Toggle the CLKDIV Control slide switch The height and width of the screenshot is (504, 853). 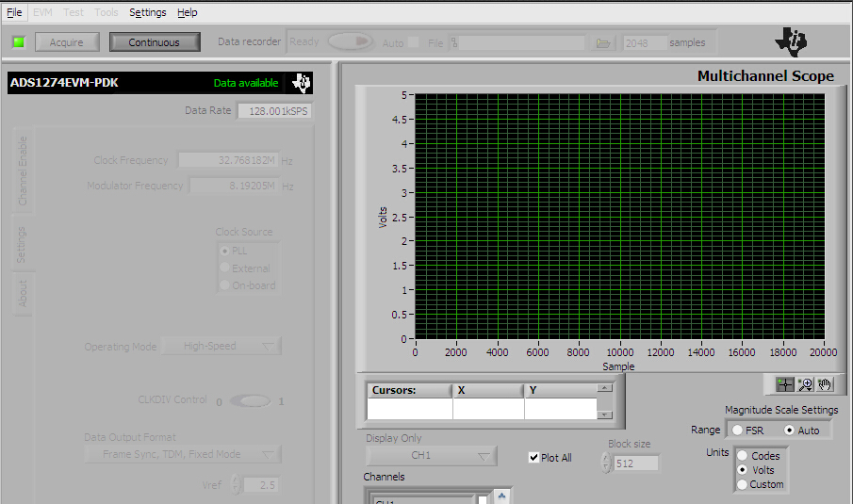[250, 400]
